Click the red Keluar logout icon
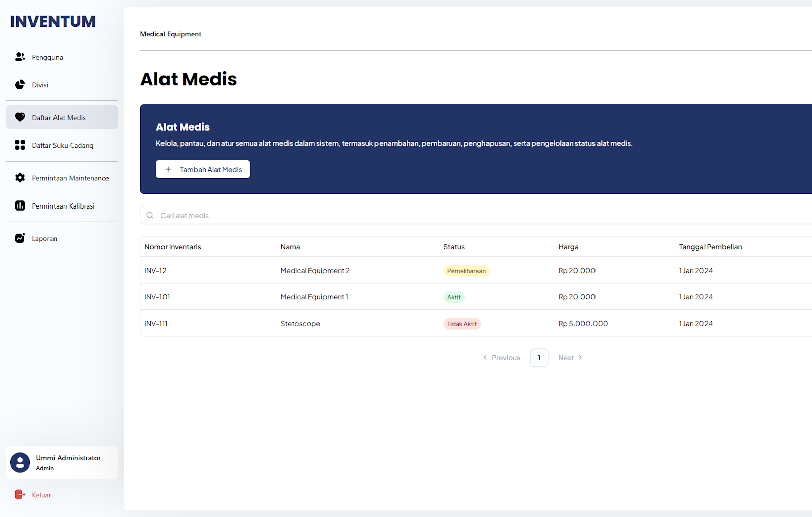The height and width of the screenshot is (517, 812). [20, 495]
